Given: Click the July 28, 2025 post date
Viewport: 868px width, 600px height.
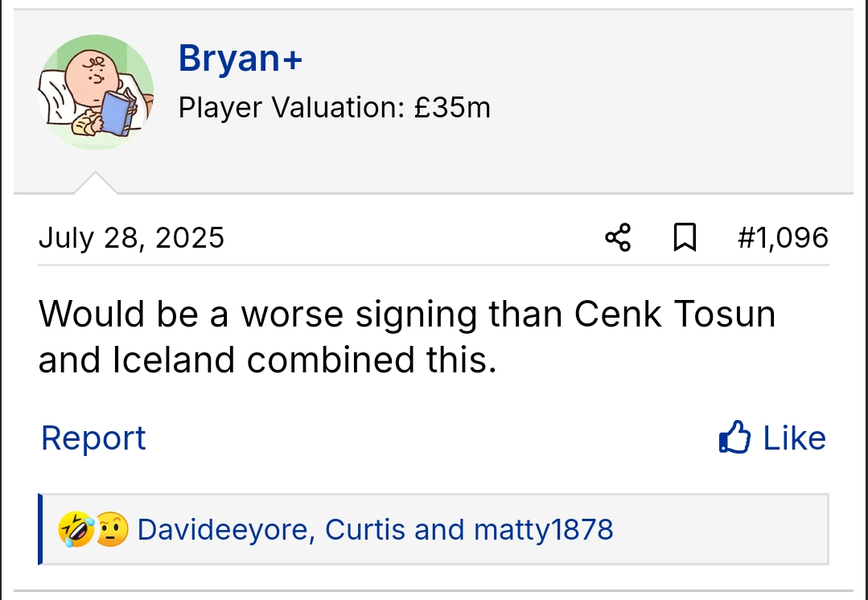Looking at the screenshot, I should click(x=131, y=238).
